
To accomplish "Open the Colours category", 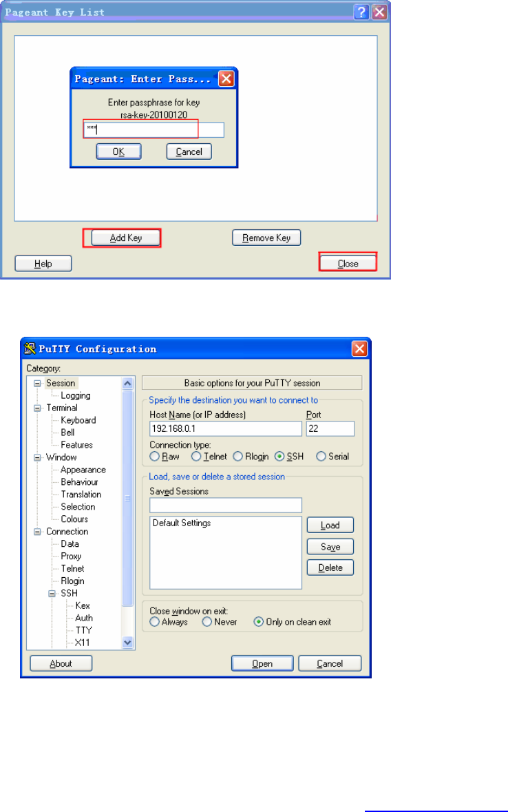I will (74, 519).
